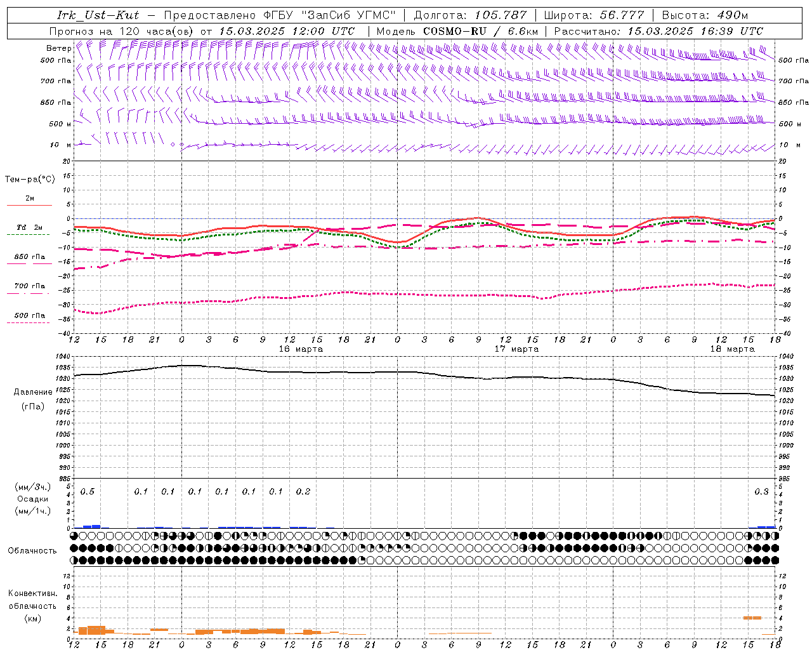Click the Облачность row label
The image size is (812, 650).
point(32,550)
